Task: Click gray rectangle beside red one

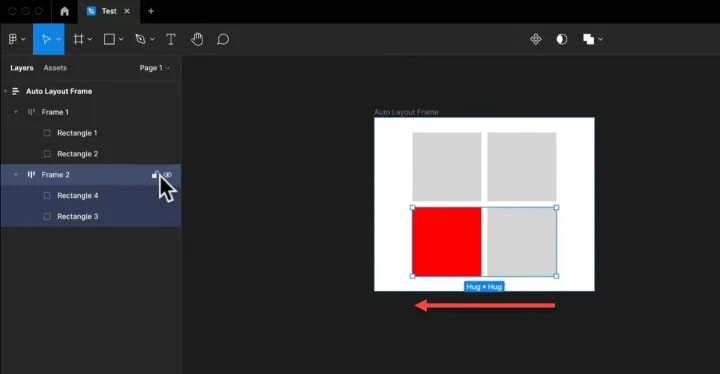Action: click(522, 242)
